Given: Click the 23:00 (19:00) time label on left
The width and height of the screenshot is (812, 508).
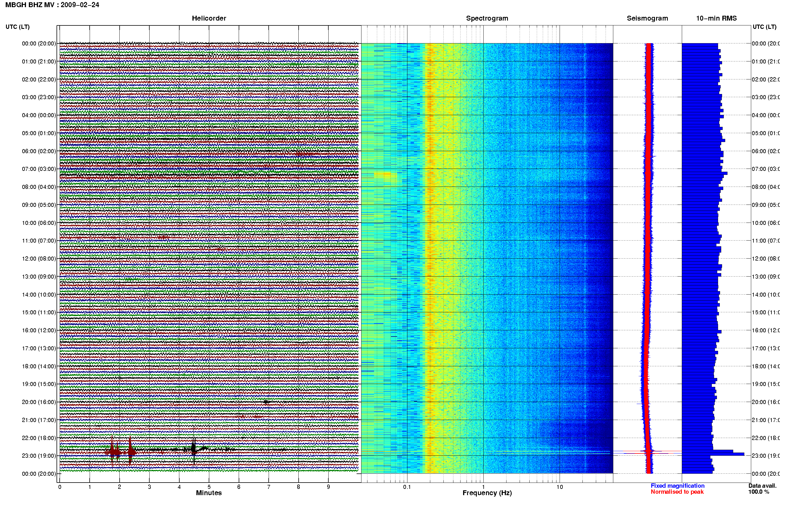Looking at the screenshot, I should coord(39,456).
